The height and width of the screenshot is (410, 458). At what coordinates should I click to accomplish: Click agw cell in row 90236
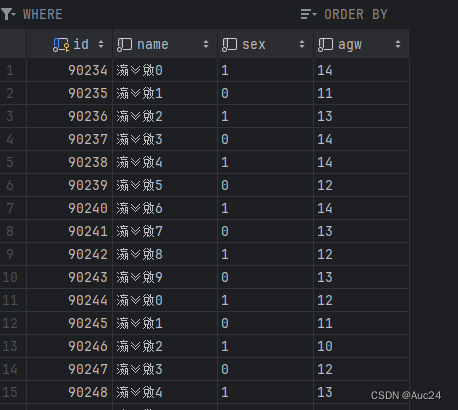coord(361,116)
